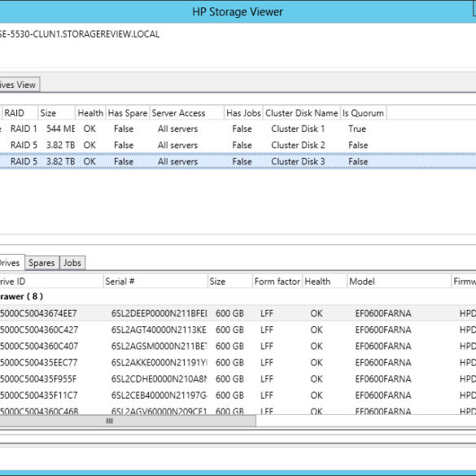This screenshot has width=476, height=476.
Task: Select drive 5000C500435EEC77 row
Action: click(x=238, y=362)
